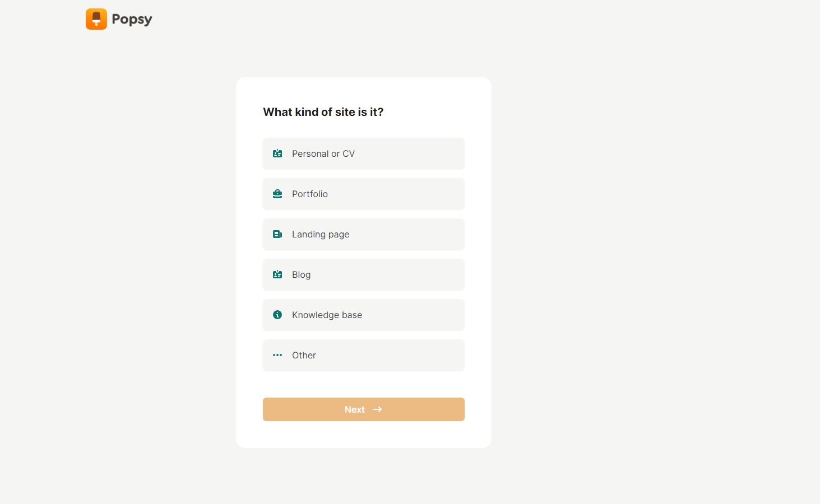Pick the "Landing page" option

(x=363, y=234)
